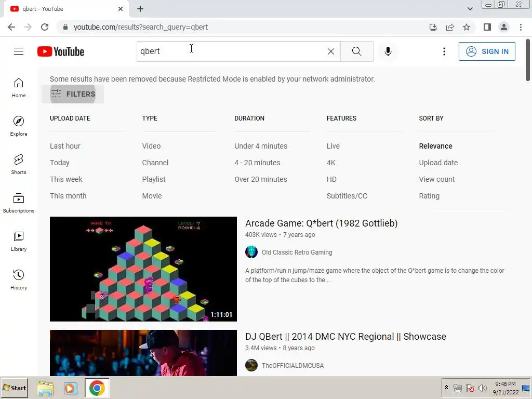The image size is (532, 399).
Task: Reload the YouTube page
Action: click(x=45, y=27)
